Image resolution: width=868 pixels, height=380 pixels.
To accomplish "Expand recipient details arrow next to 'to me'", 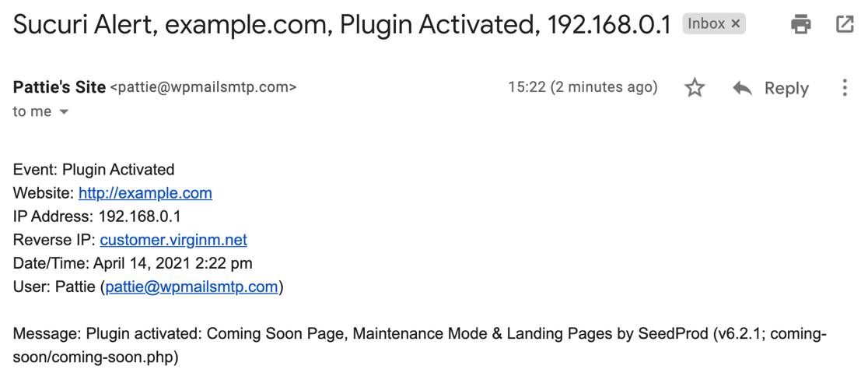I will [64, 112].
